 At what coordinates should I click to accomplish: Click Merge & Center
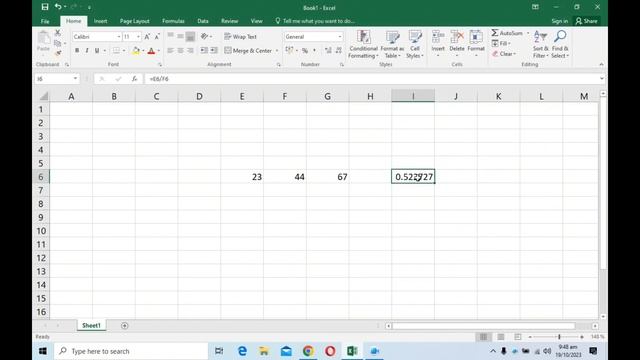click(x=248, y=51)
